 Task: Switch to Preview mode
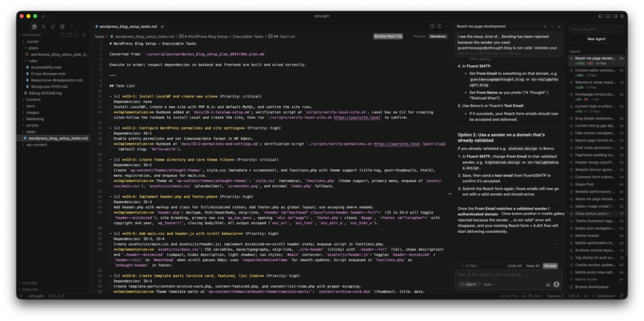click(419, 36)
